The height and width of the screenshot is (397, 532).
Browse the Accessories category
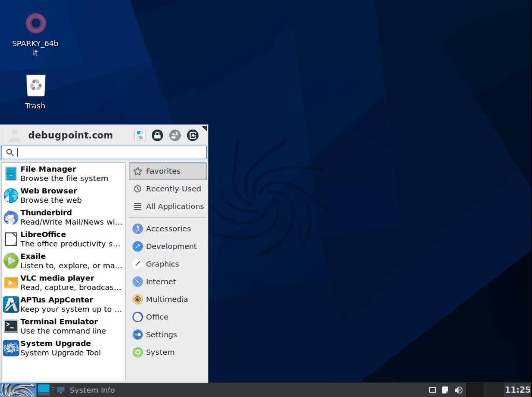click(x=168, y=228)
